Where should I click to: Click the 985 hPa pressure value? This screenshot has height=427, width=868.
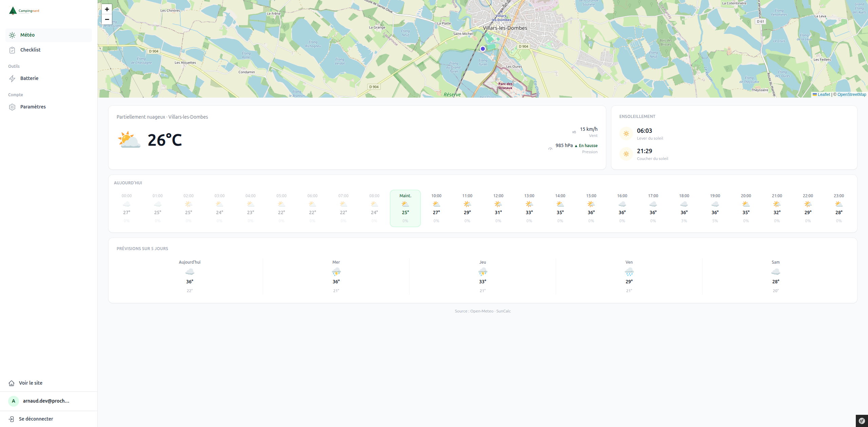tap(564, 145)
